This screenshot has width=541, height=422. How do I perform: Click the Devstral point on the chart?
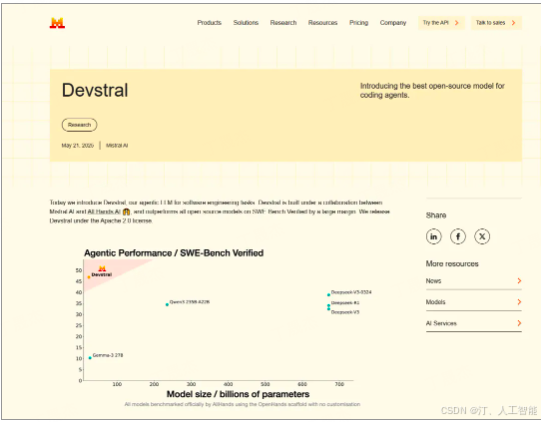click(x=89, y=277)
